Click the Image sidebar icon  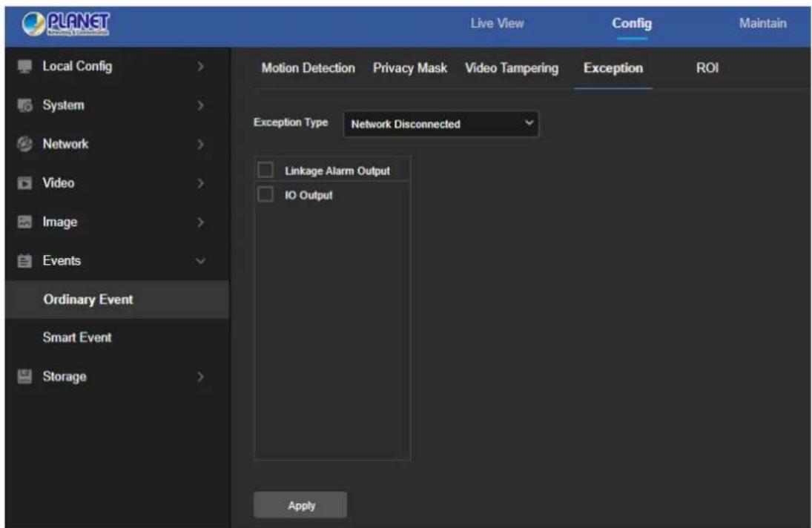click(x=24, y=222)
